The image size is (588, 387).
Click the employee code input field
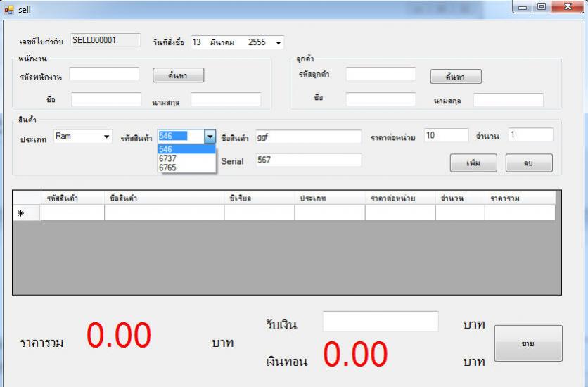[104, 74]
